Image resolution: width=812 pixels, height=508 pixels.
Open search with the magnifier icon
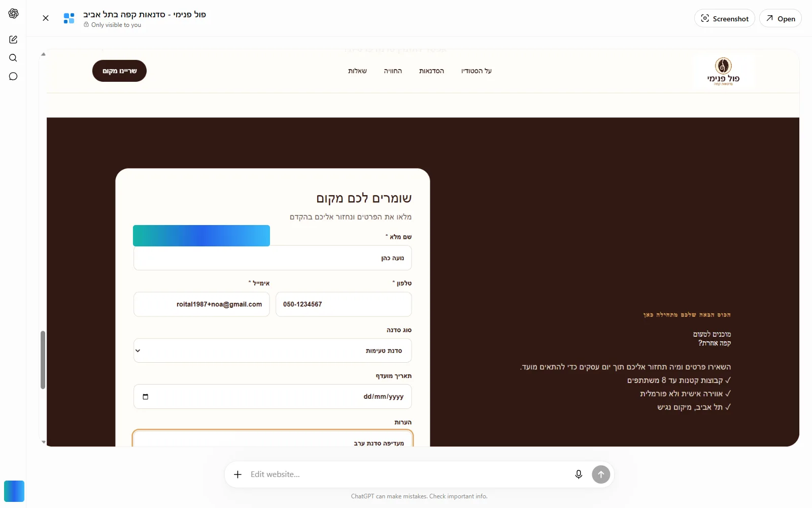pyautogui.click(x=13, y=58)
